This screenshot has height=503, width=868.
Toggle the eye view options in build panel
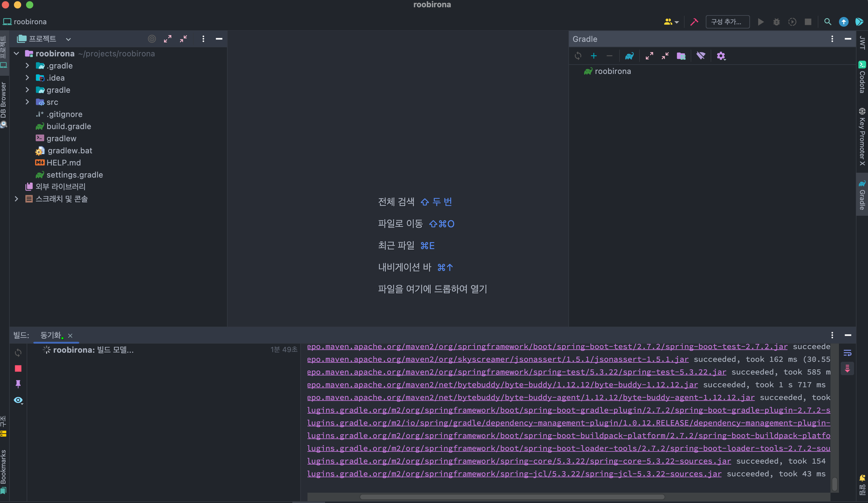pyautogui.click(x=18, y=400)
